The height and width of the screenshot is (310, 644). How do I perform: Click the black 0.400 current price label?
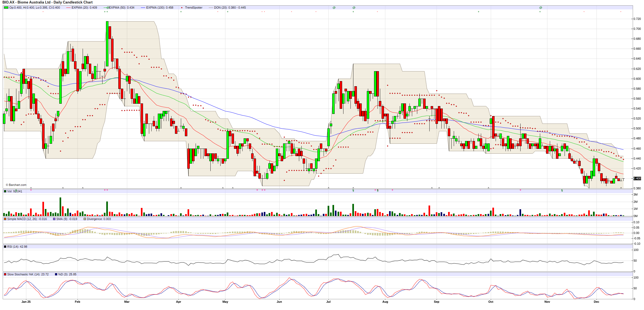coord(637,178)
